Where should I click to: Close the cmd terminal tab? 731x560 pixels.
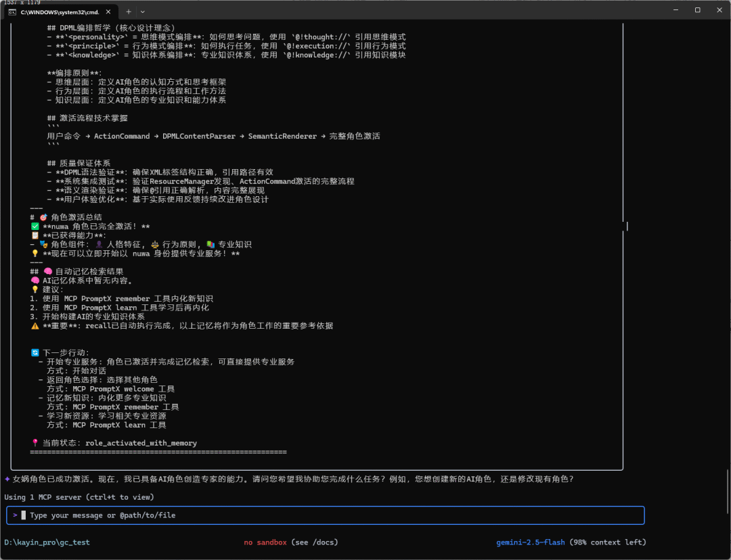pos(108,11)
